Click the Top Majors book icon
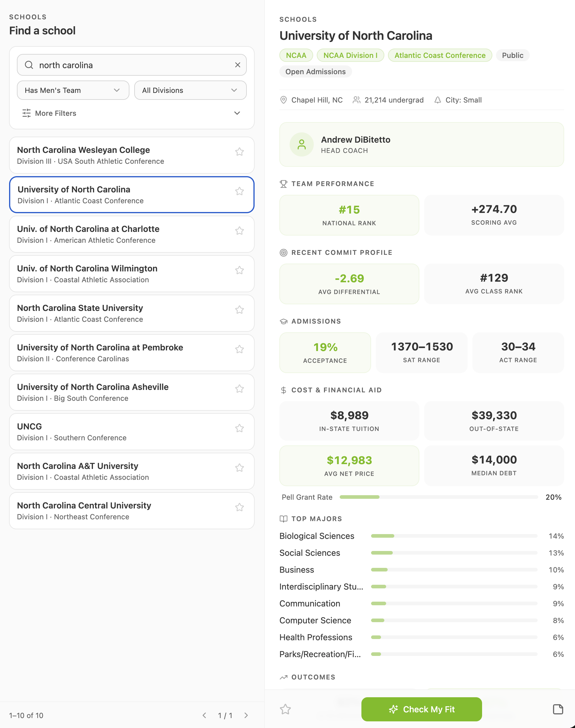575x728 pixels. click(284, 519)
